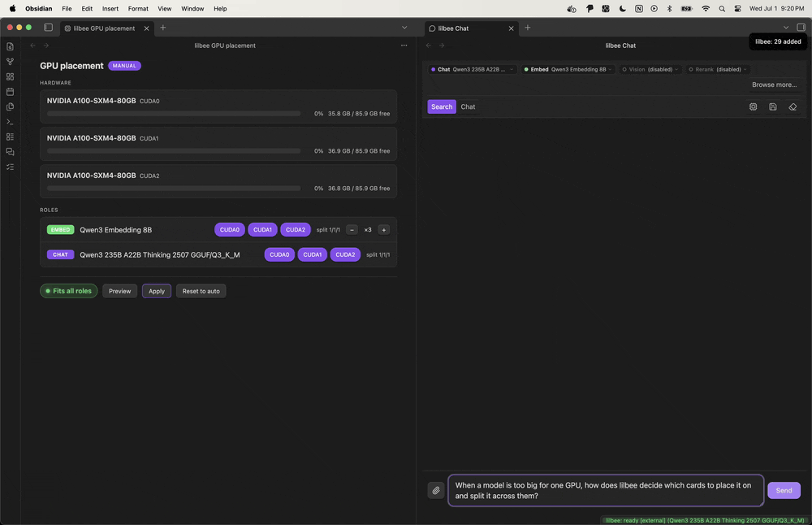Screen dimensions: 812x525
Task: Switch to Chat mode in lilbee Chat
Action: coord(469,106)
